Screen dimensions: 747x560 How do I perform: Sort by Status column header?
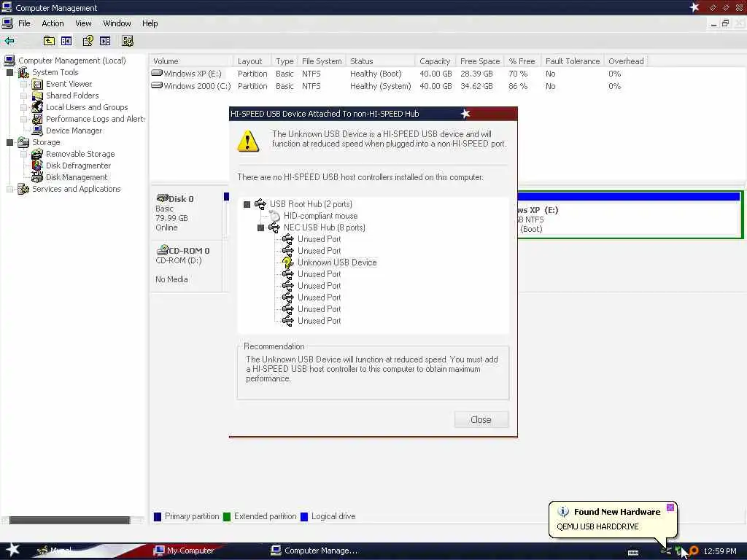point(380,61)
